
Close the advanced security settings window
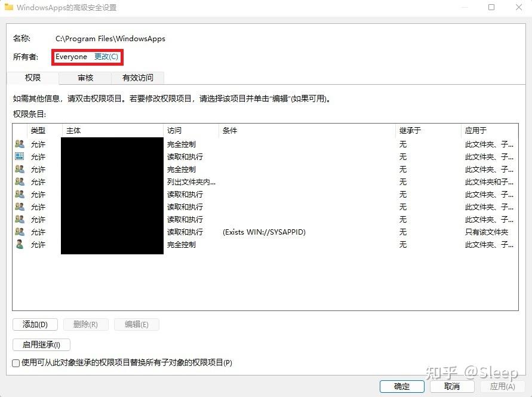(x=519, y=7)
